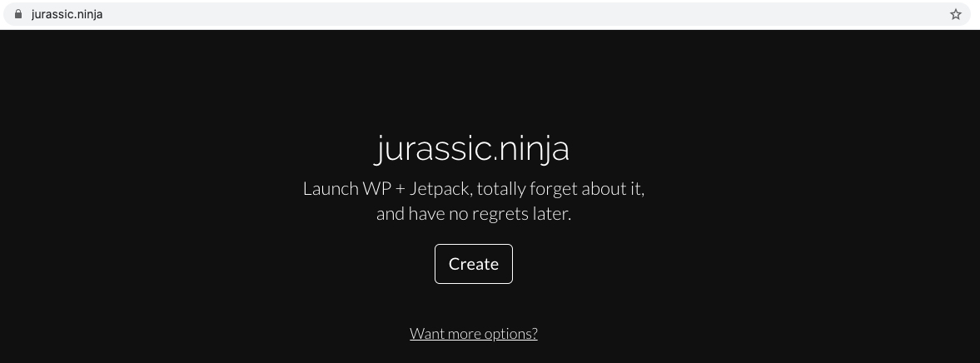The height and width of the screenshot is (363, 980).
Task: Click the "Launch WP + Jetpack" tagline line
Action: [473, 189]
